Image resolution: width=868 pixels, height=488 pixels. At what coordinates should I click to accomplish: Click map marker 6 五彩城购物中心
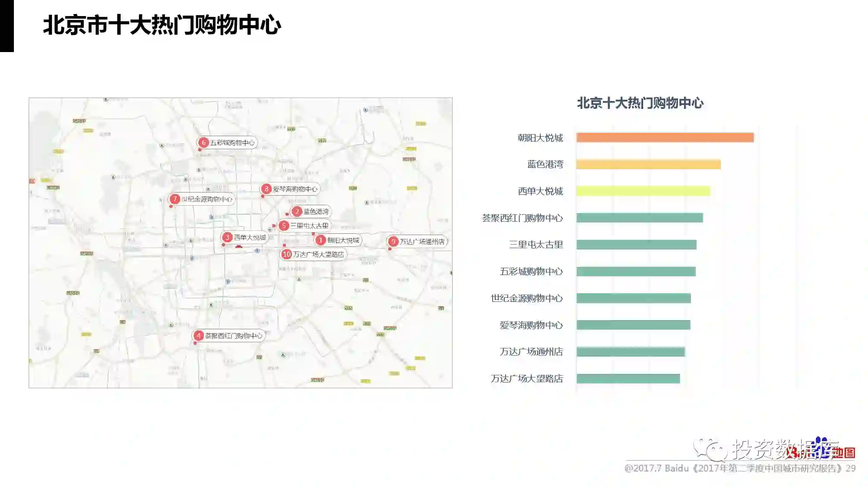point(204,142)
